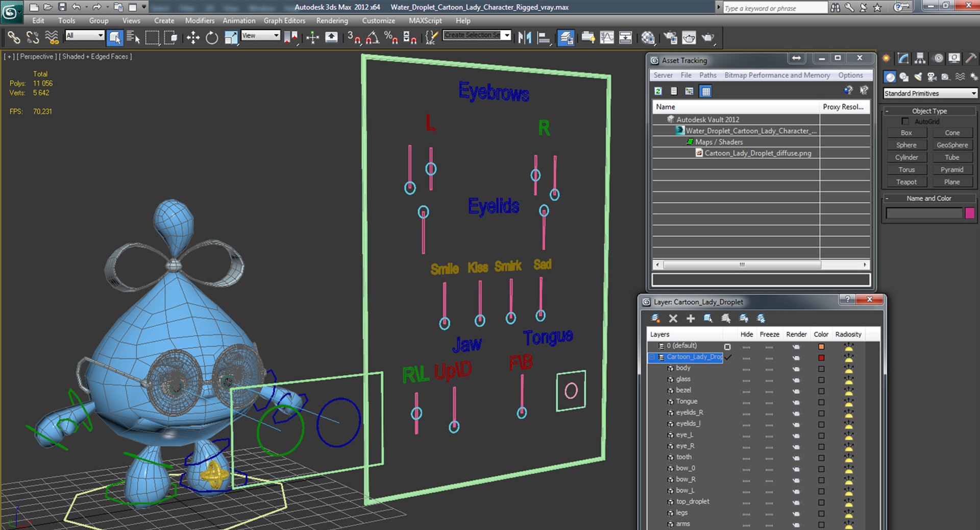This screenshot has height=530, width=980.
Task: Open the pink object color swatch
Action: (970, 213)
